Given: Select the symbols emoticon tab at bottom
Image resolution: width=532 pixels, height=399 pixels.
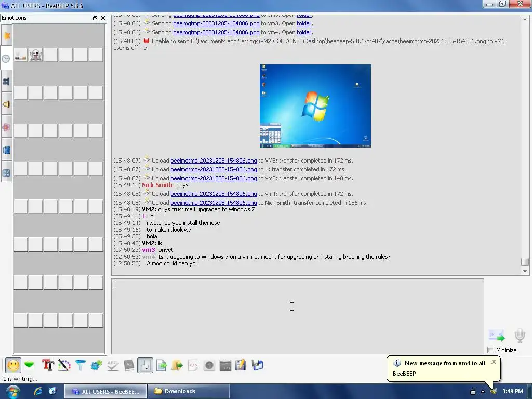Looking at the screenshot, I should pos(6,173).
